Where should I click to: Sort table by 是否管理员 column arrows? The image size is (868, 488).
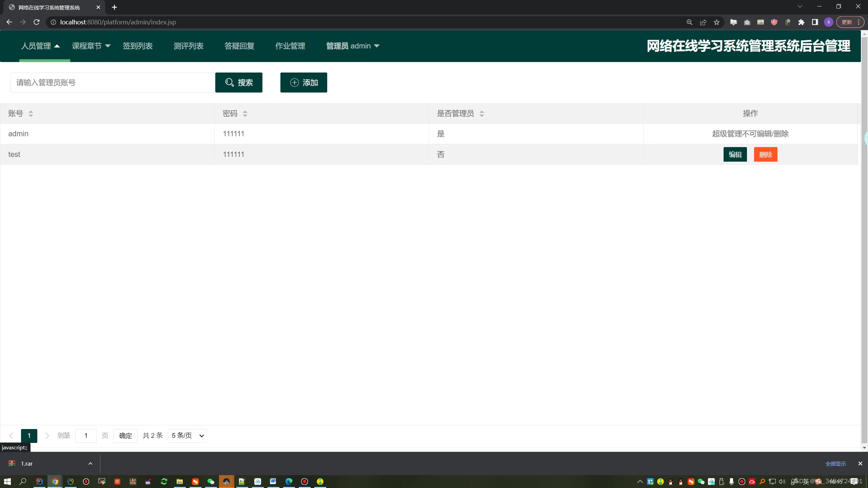pos(482,114)
